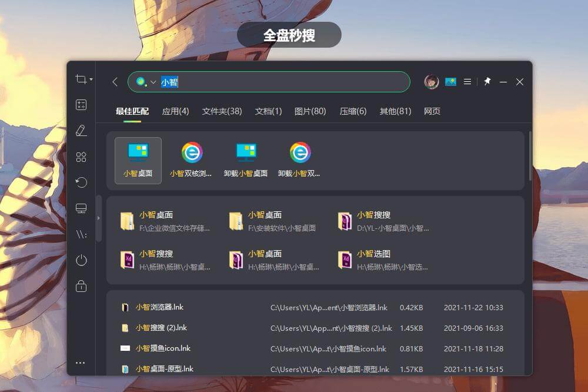This screenshot has width=588, height=392.
Task: Click the wallpaper toggle next to the avatar
Action: point(450,82)
